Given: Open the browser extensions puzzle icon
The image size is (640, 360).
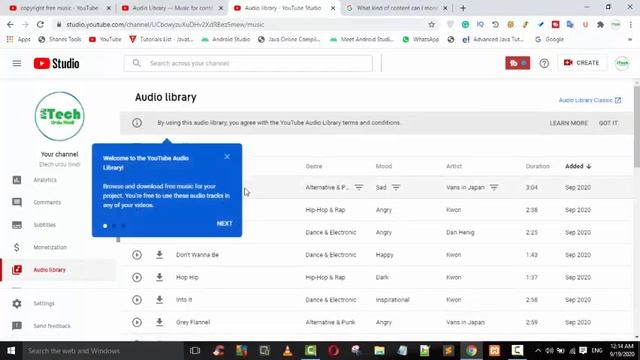Looking at the screenshot, I should (600, 24).
